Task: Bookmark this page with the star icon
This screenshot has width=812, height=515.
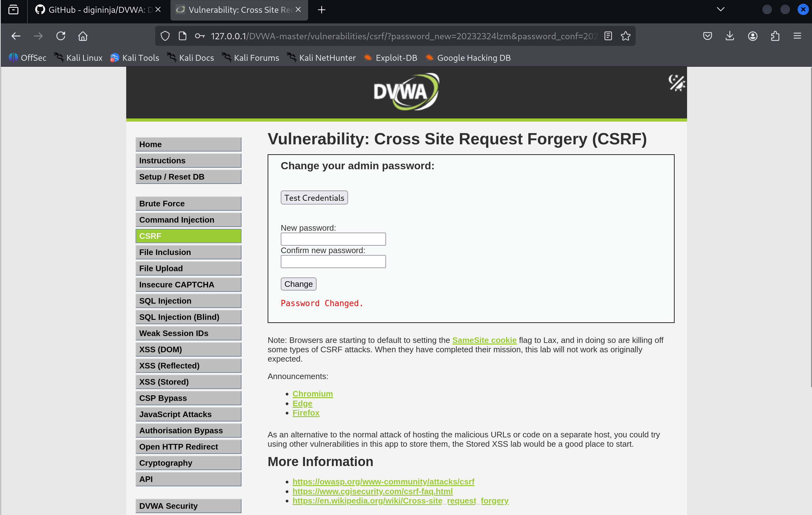Action: [626, 36]
